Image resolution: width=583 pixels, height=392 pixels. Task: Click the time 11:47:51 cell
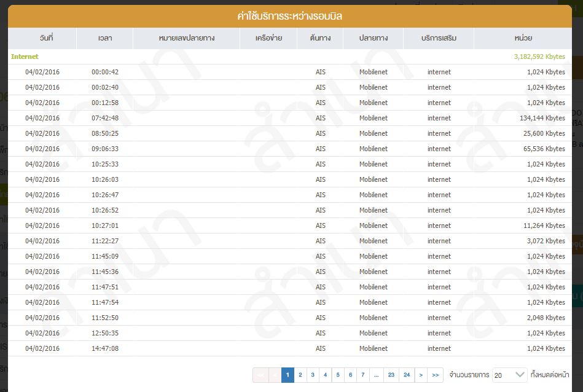tap(105, 287)
